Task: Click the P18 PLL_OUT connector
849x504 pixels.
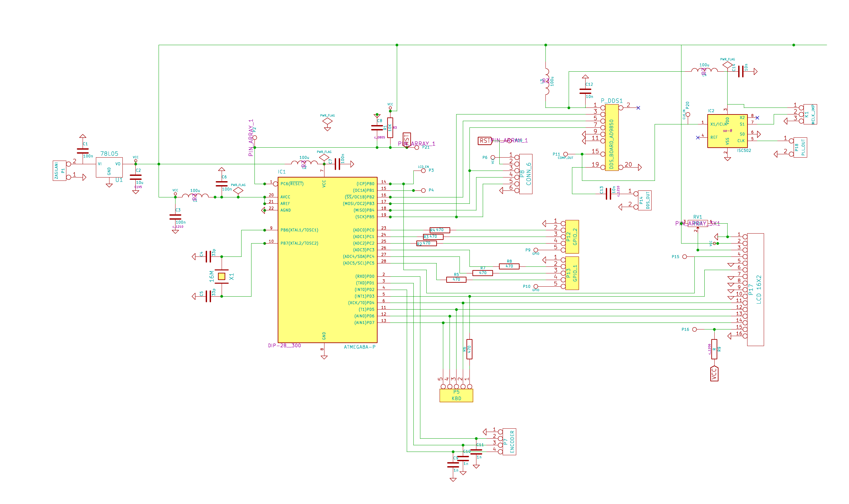Action: pos(800,147)
